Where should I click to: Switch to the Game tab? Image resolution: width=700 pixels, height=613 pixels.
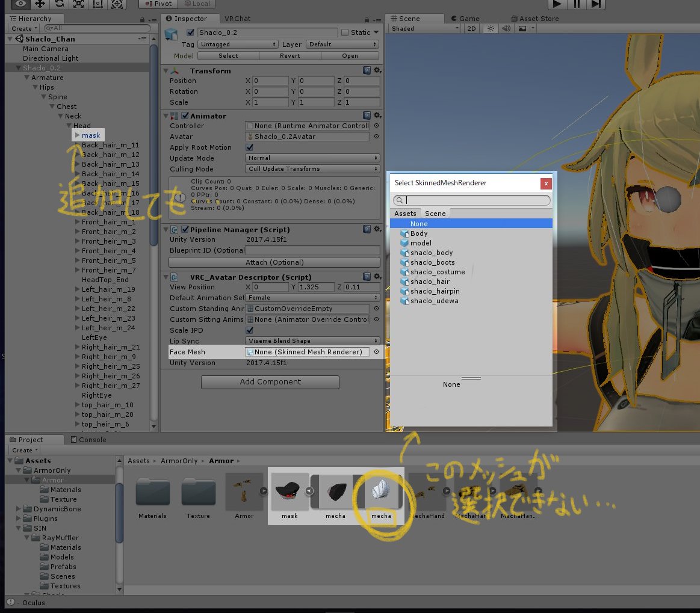[465, 19]
